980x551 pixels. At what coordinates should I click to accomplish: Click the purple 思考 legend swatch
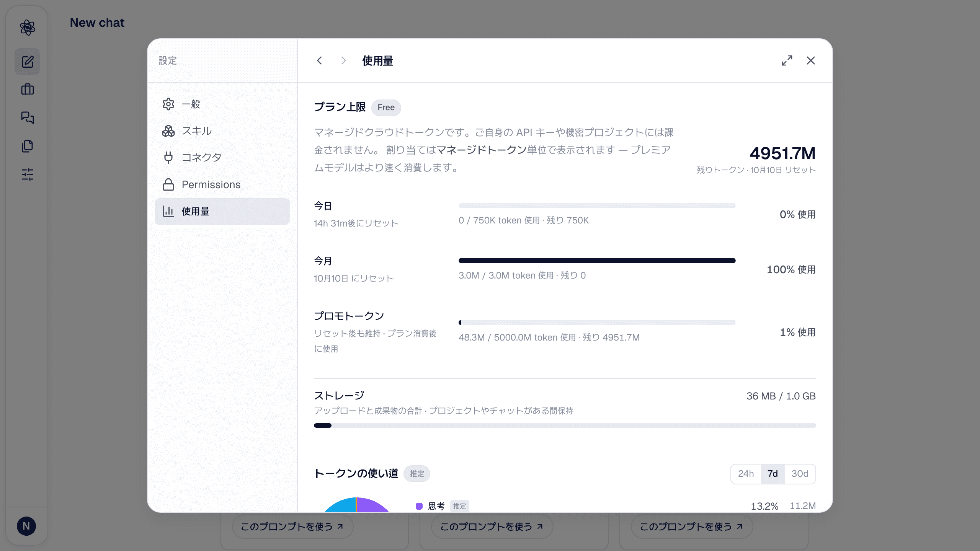tap(419, 506)
